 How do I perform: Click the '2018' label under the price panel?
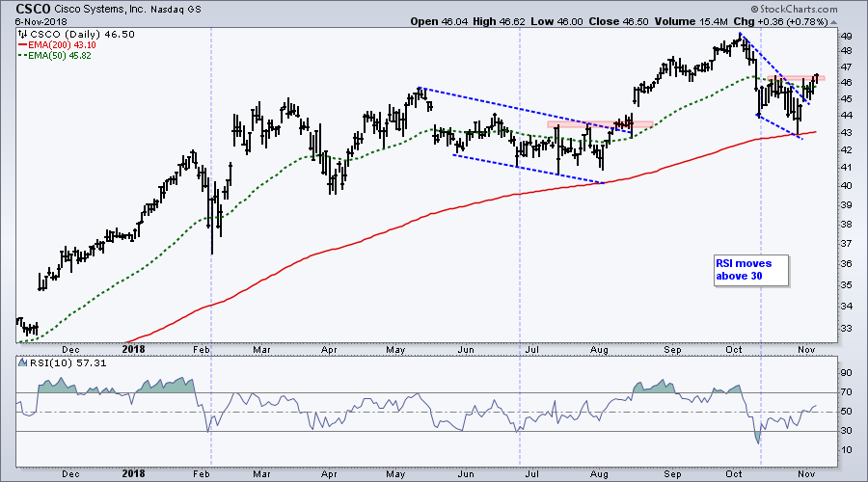coord(133,349)
